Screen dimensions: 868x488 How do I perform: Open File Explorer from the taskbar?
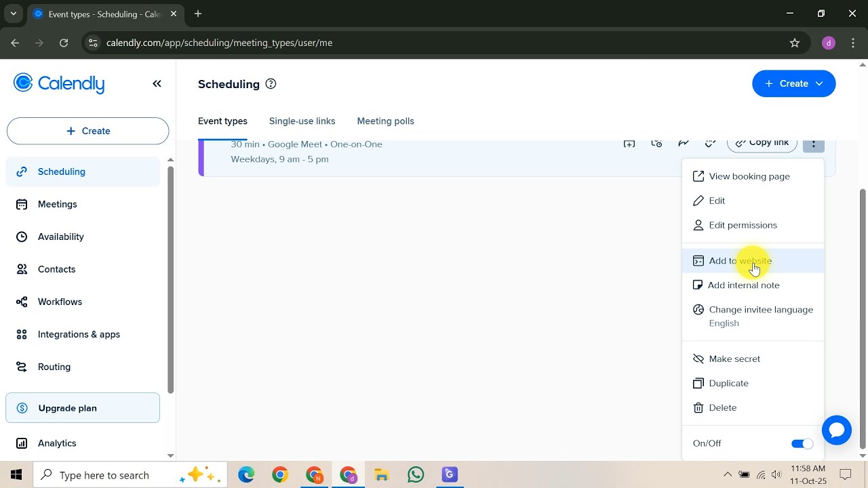(382, 475)
